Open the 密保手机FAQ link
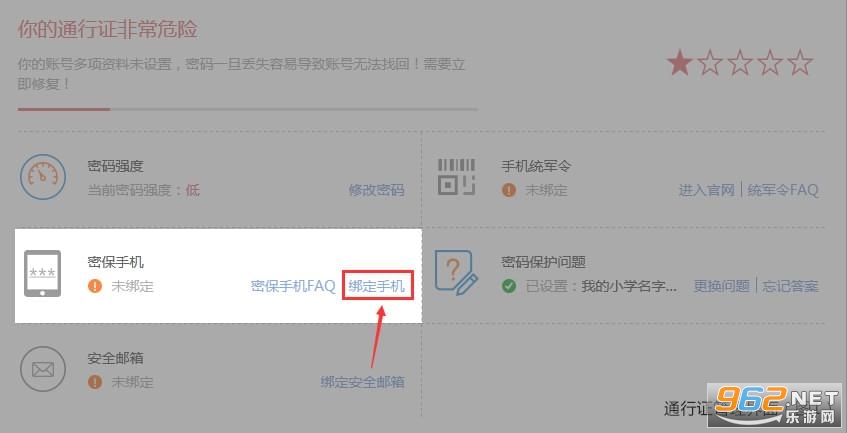The height and width of the screenshot is (433, 847). click(x=293, y=286)
